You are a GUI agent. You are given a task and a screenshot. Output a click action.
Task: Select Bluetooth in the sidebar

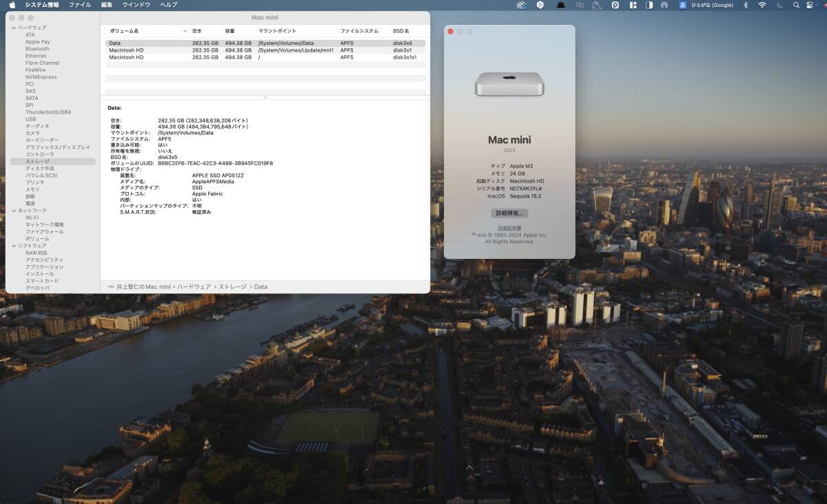coord(37,49)
